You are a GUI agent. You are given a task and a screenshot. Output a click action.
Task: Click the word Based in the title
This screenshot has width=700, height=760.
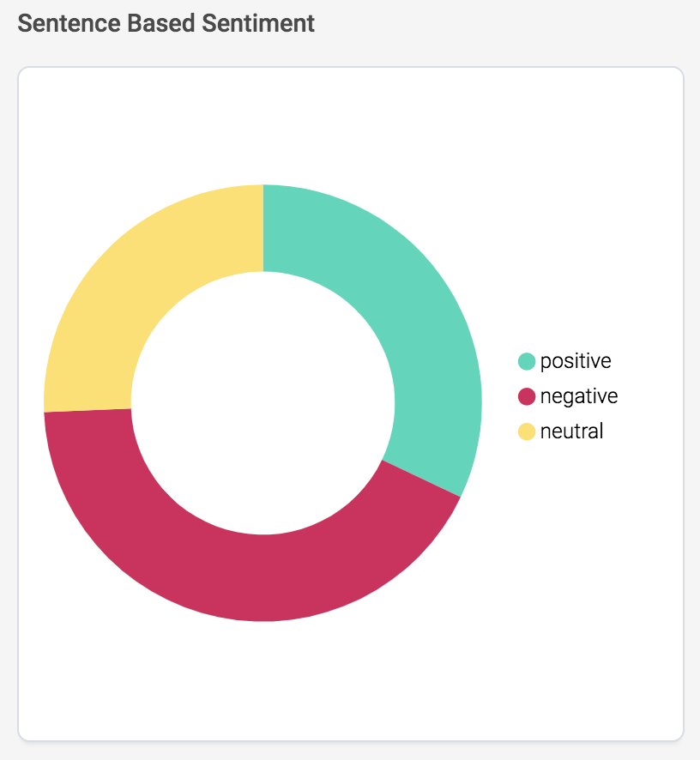click(x=161, y=24)
